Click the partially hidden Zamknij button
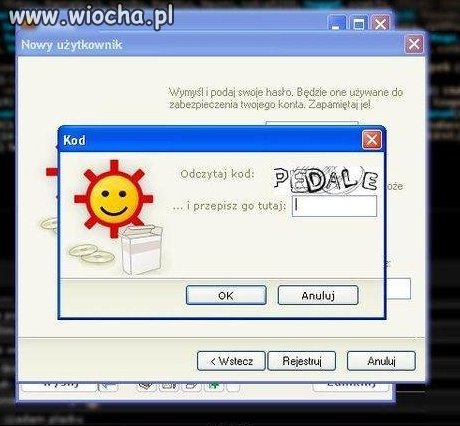 click(x=351, y=386)
